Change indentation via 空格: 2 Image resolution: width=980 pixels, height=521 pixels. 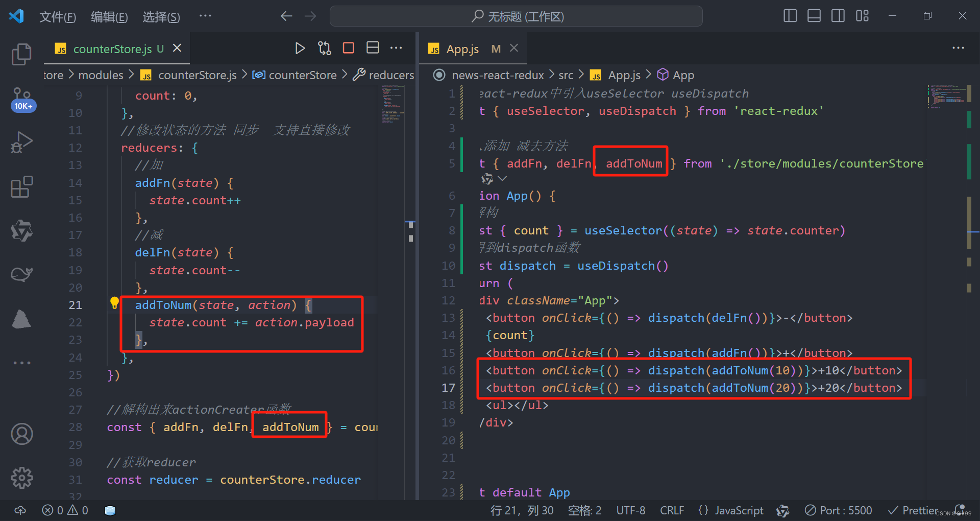tap(584, 510)
